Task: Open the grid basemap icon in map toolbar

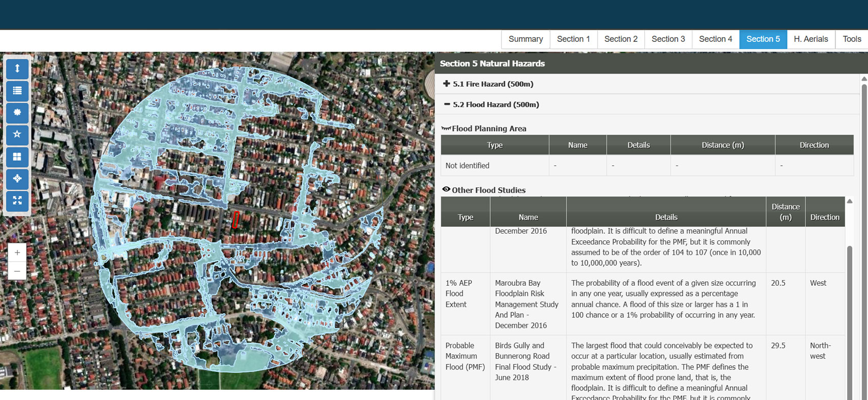Action: 17,157
